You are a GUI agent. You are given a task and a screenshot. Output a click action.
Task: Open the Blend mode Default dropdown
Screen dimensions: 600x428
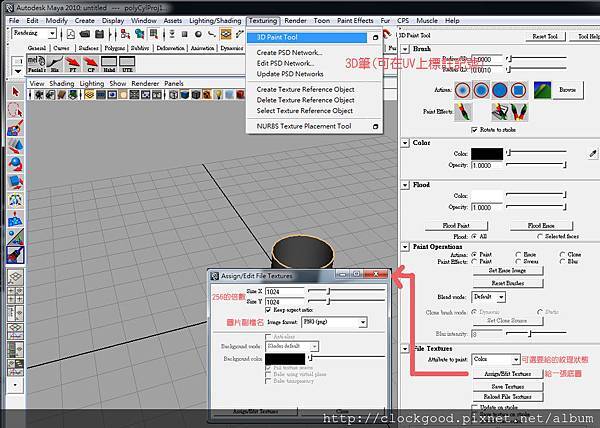point(489,297)
